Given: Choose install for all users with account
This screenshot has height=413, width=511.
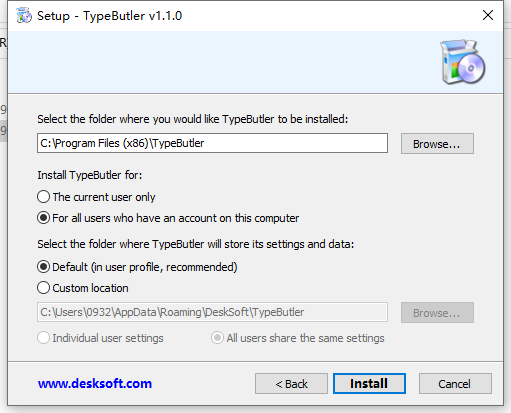Looking at the screenshot, I should tap(168, 218).
